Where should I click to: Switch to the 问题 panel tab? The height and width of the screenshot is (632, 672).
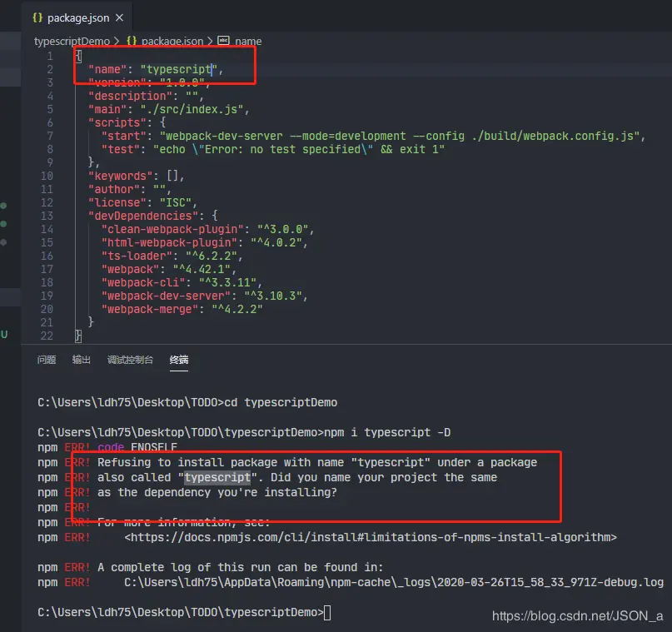[47, 360]
